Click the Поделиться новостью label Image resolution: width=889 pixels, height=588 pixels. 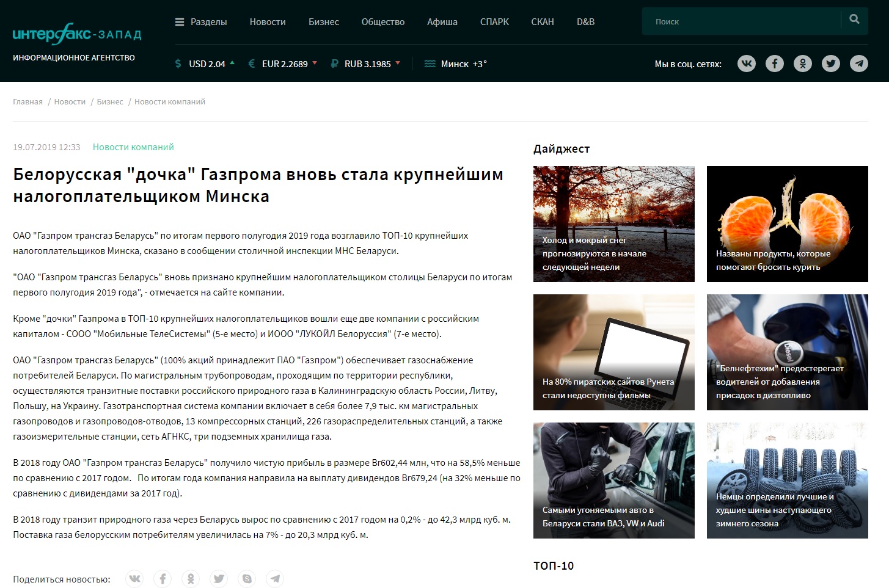coord(62,579)
